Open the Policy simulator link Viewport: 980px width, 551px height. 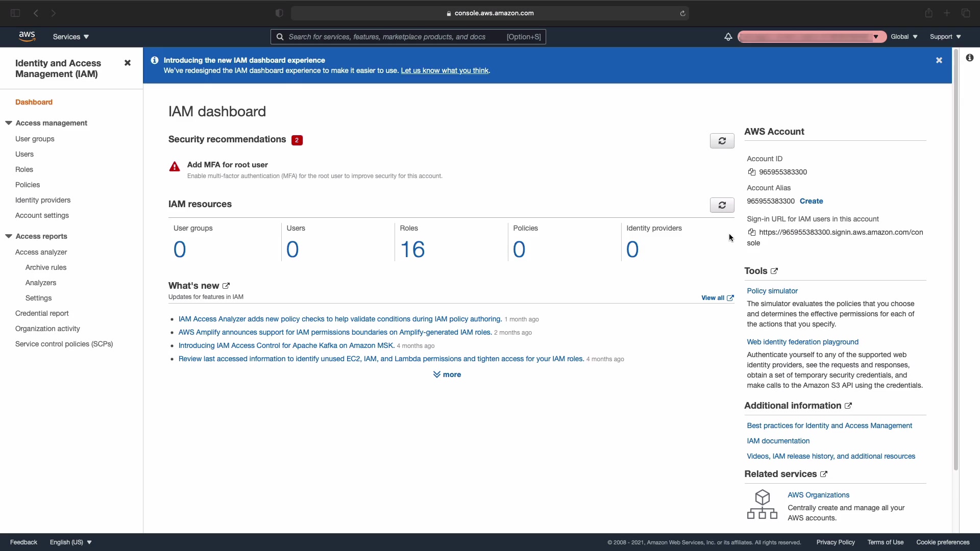[772, 291]
